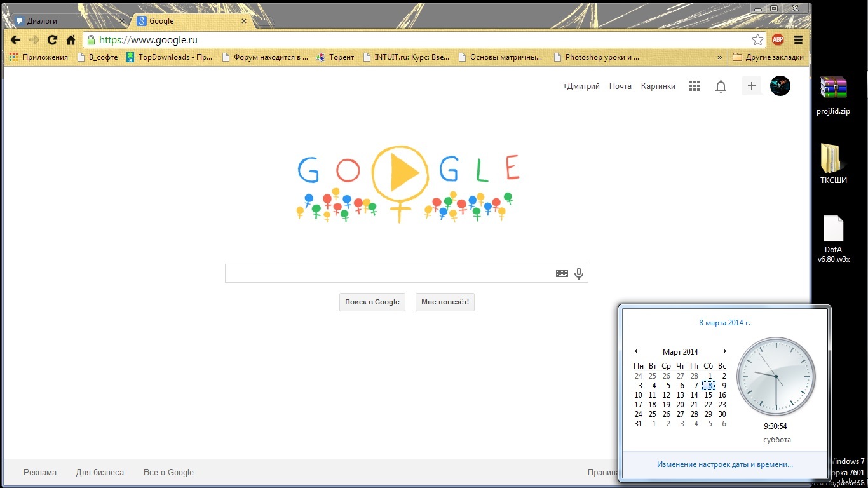Select the DotA v6.80.w3x desktop file
Viewport: 868px width, 488px height.
point(833,240)
